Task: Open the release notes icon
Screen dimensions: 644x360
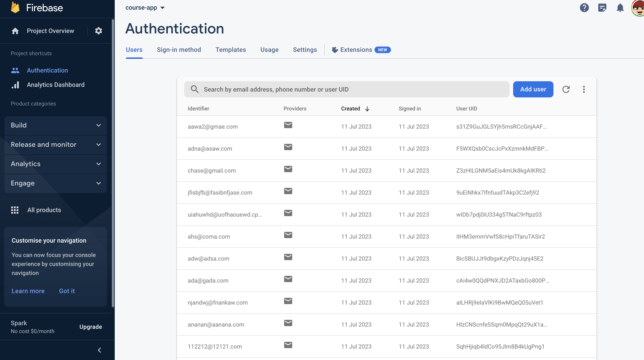Action: click(602, 8)
